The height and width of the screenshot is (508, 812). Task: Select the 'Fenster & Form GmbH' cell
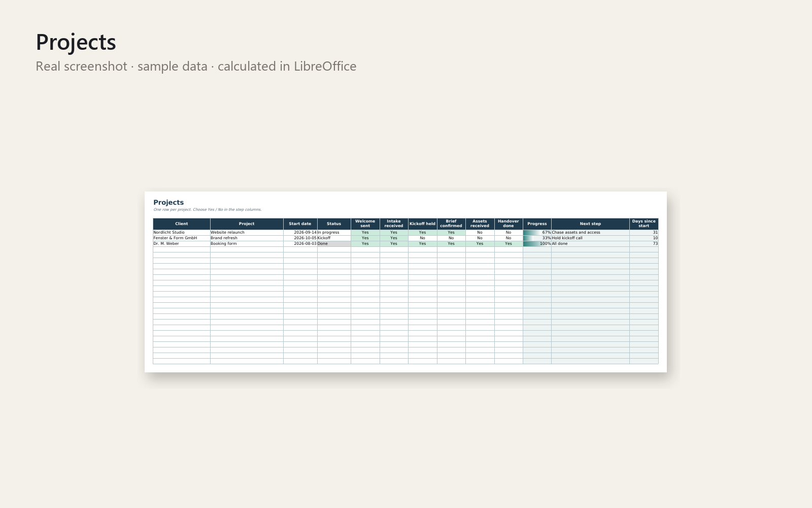coord(182,238)
